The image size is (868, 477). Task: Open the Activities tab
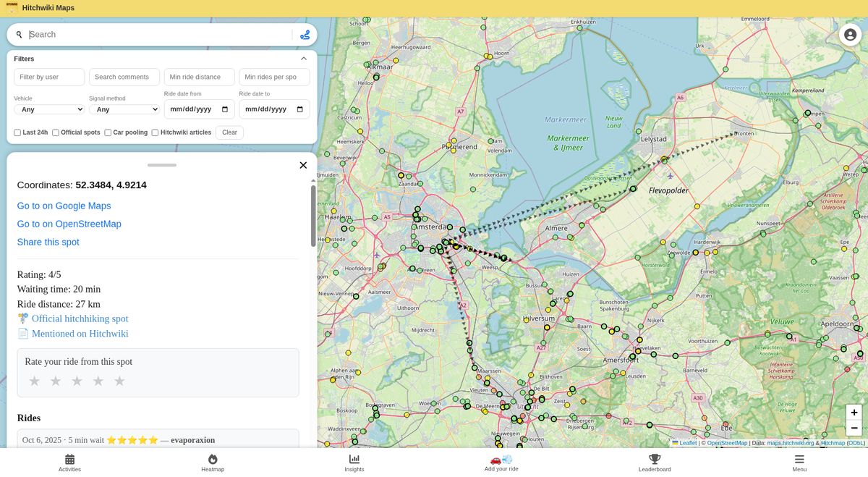click(69, 463)
